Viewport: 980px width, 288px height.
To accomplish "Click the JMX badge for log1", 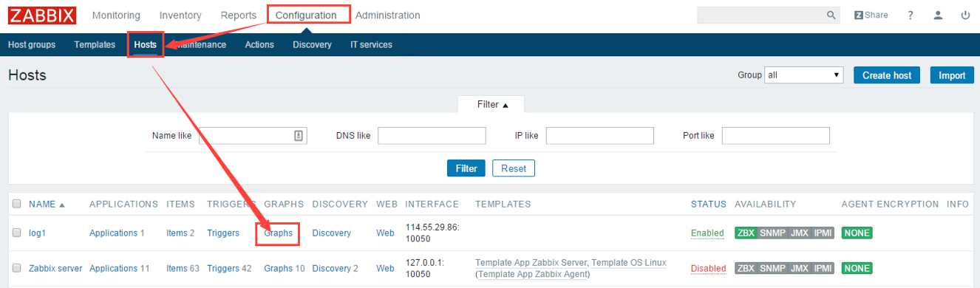I will [799, 233].
